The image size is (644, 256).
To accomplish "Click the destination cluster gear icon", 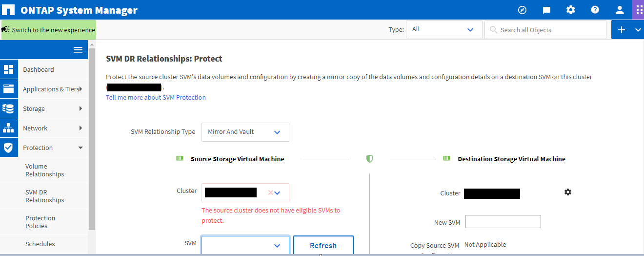I will tap(567, 192).
